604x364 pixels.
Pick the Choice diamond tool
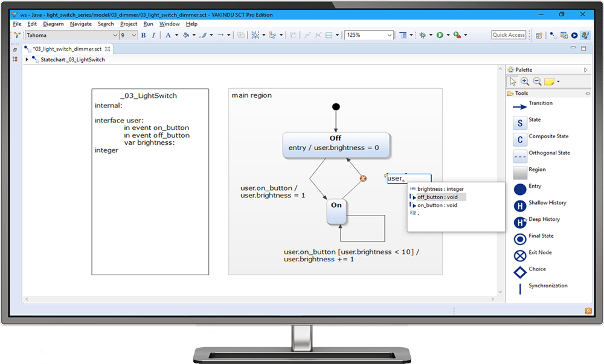point(520,273)
